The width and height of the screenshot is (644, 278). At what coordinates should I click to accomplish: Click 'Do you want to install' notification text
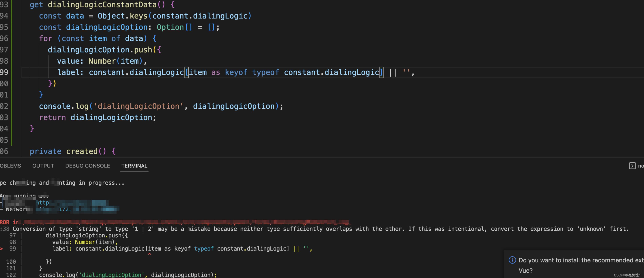581,260
